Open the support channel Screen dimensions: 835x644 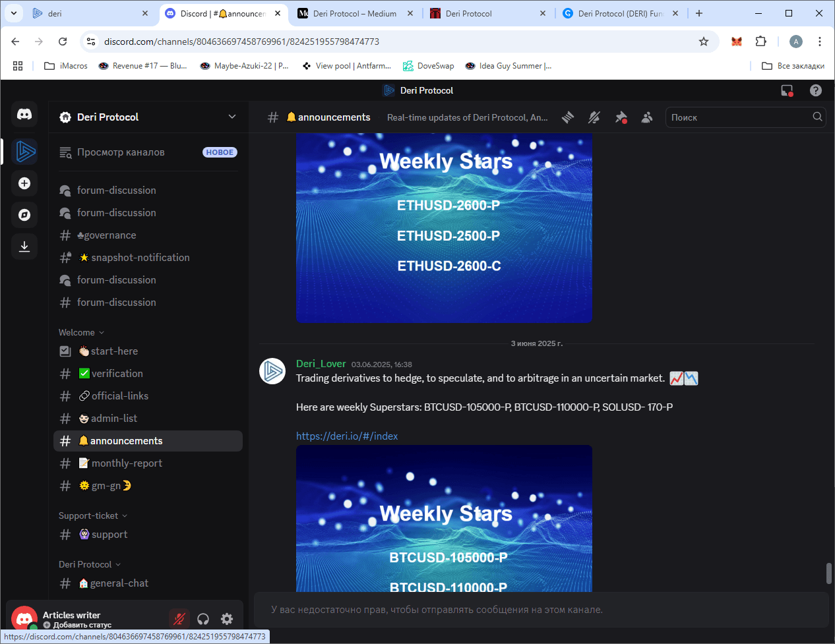point(148,535)
